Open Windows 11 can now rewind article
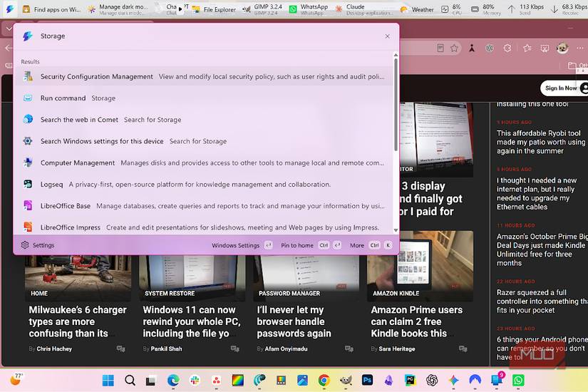Image resolution: width=588 pixels, height=392 pixels. pos(192,321)
